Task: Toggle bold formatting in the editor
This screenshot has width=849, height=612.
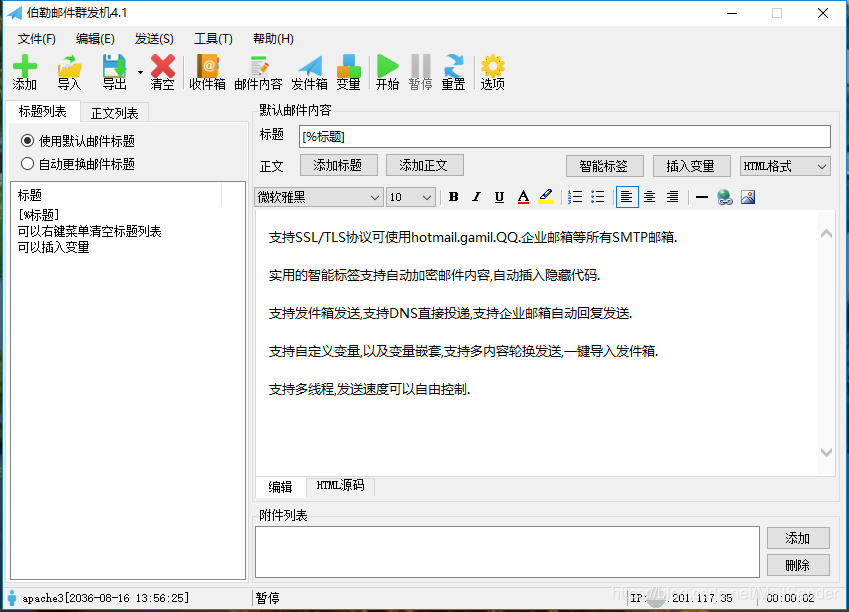Action: [452, 197]
